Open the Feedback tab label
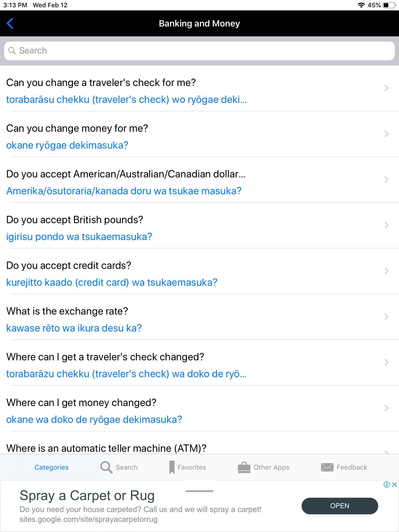Viewport: 399px width, 532px height. pos(352,467)
